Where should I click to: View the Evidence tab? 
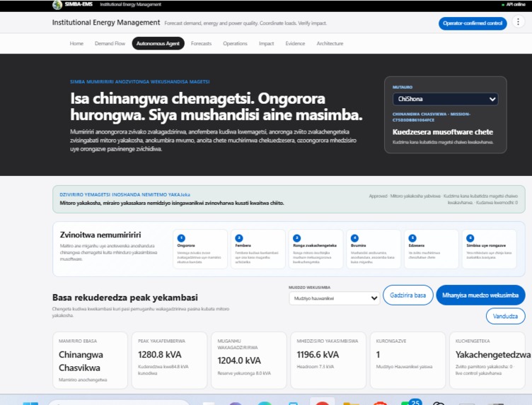pos(295,43)
